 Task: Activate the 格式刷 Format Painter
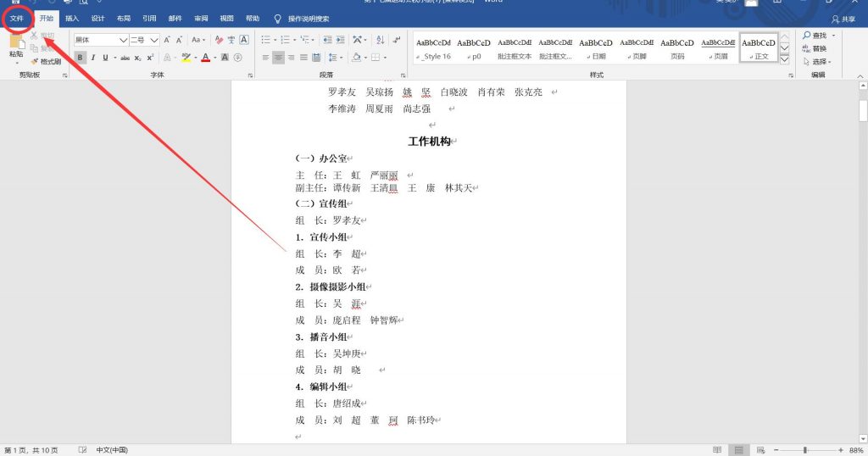pos(46,61)
